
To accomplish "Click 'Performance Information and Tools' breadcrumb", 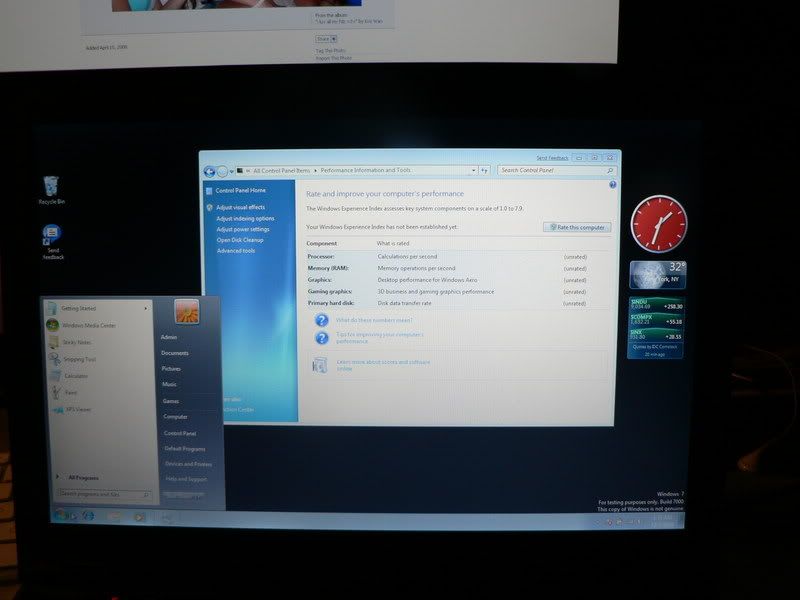I will click(365, 170).
